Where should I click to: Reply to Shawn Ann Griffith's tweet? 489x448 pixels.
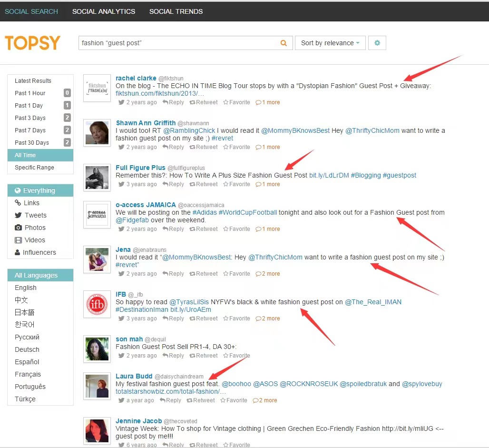(x=174, y=147)
